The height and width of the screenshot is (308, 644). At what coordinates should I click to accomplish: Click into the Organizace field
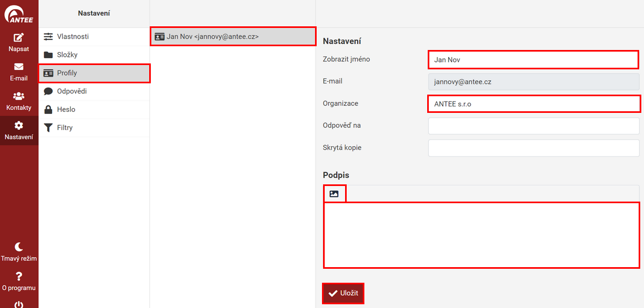point(533,104)
